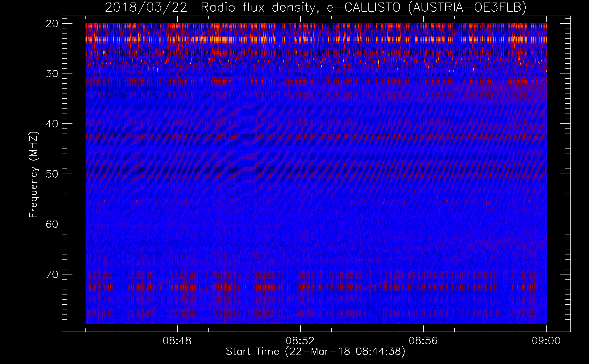Screen dimensions: 589x364
Task: Click the Start Time axis label
Action: (315, 352)
